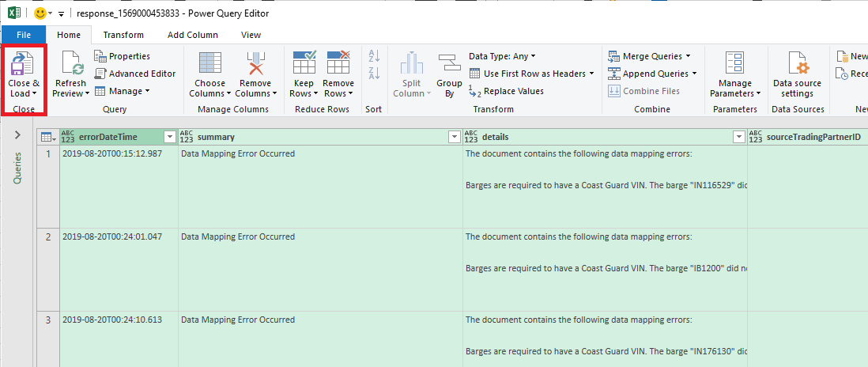Screen dimensions: 868x367
Task: Click the Remove Rows icon
Action: point(338,62)
